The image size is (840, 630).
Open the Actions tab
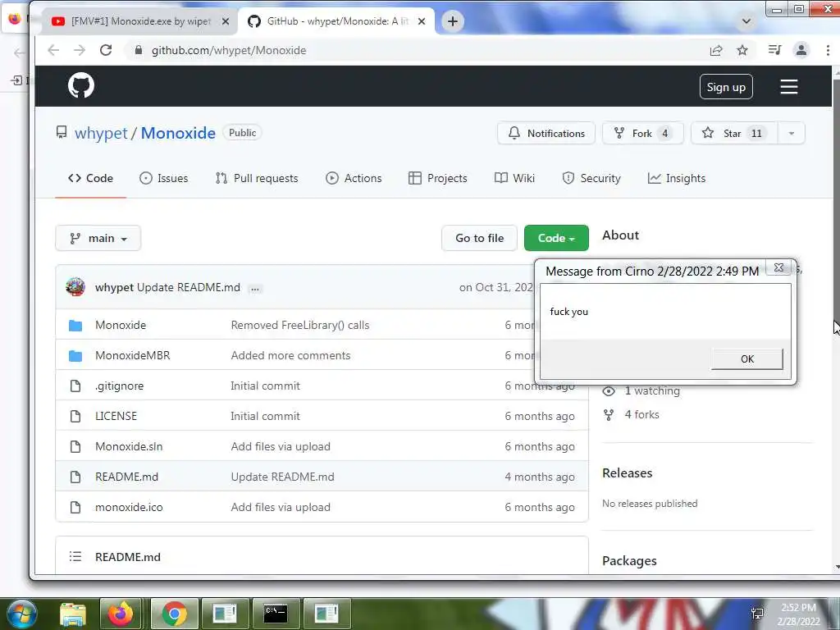pos(354,178)
